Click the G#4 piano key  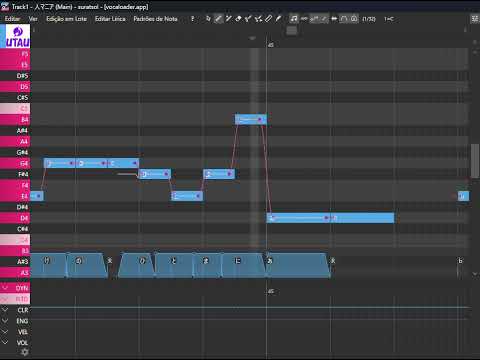[x=15, y=152]
